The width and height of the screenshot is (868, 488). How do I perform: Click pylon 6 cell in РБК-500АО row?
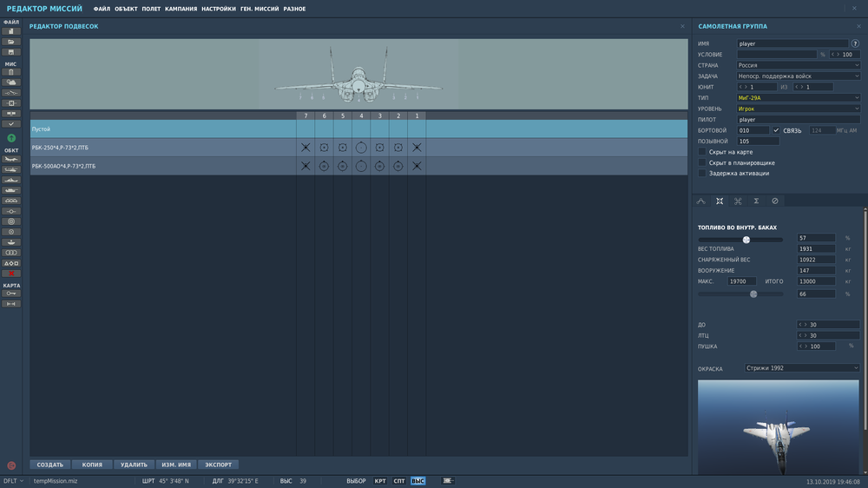click(x=324, y=166)
